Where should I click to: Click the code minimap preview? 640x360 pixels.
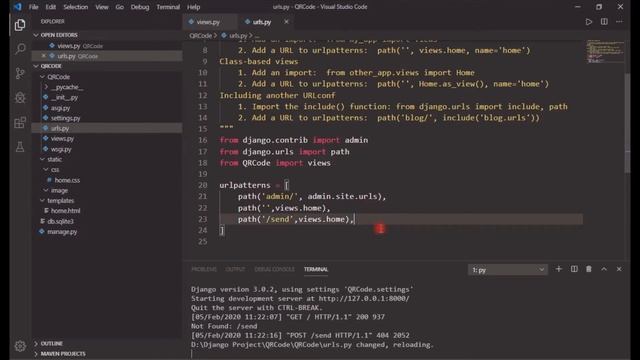[605, 51]
